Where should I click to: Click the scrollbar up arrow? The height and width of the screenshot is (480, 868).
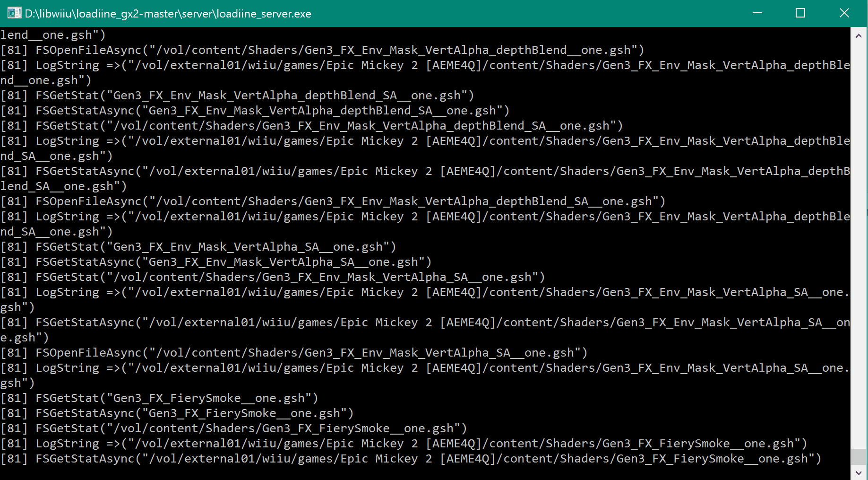coord(859,35)
